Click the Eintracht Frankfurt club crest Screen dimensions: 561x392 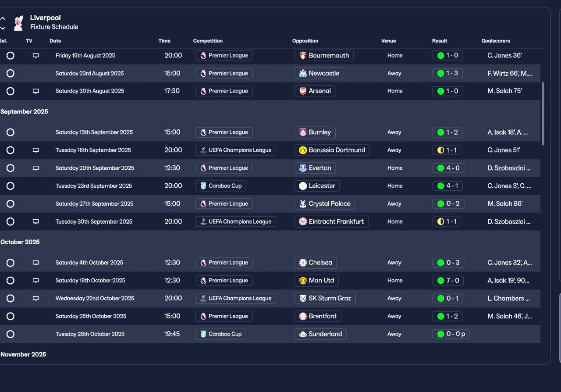coord(302,222)
